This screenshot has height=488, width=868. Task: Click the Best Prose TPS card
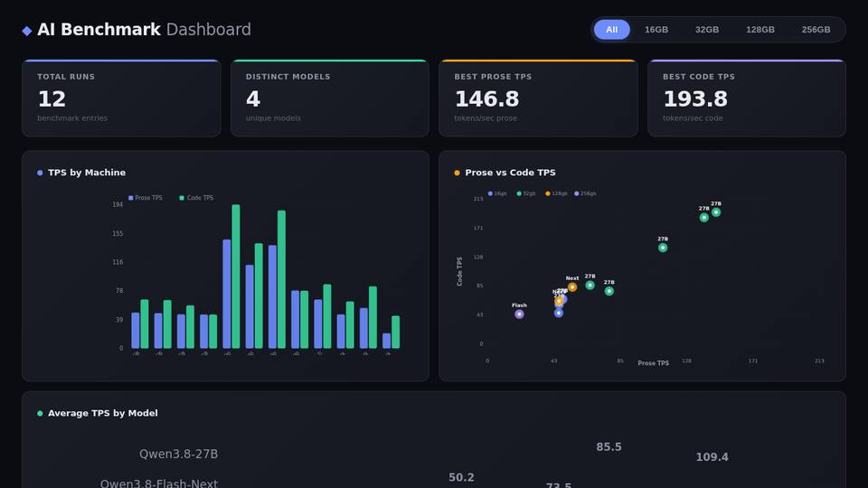pos(538,98)
